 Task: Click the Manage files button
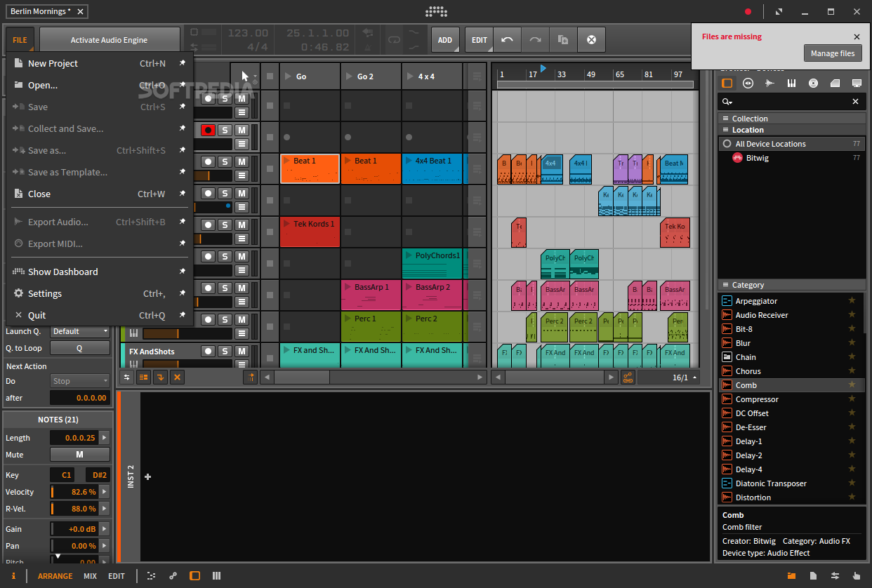(x=833, y=53)
